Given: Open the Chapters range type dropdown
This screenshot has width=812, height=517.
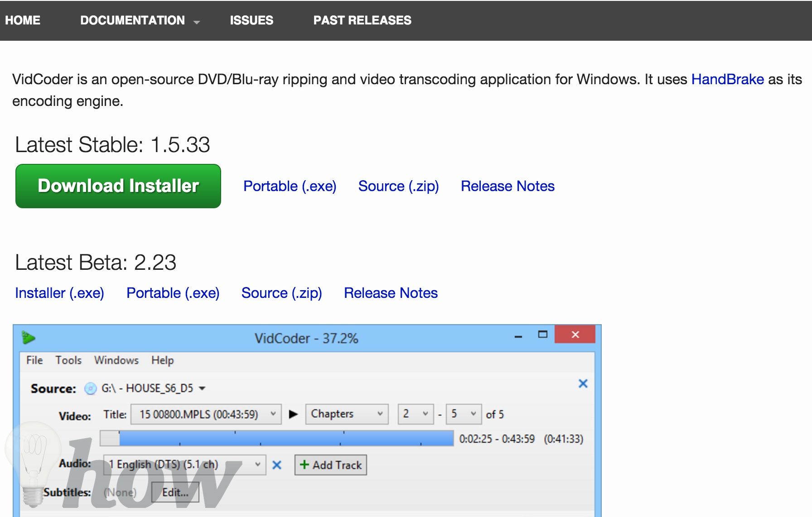Looking at the screenshot, I should pos(347,414).
